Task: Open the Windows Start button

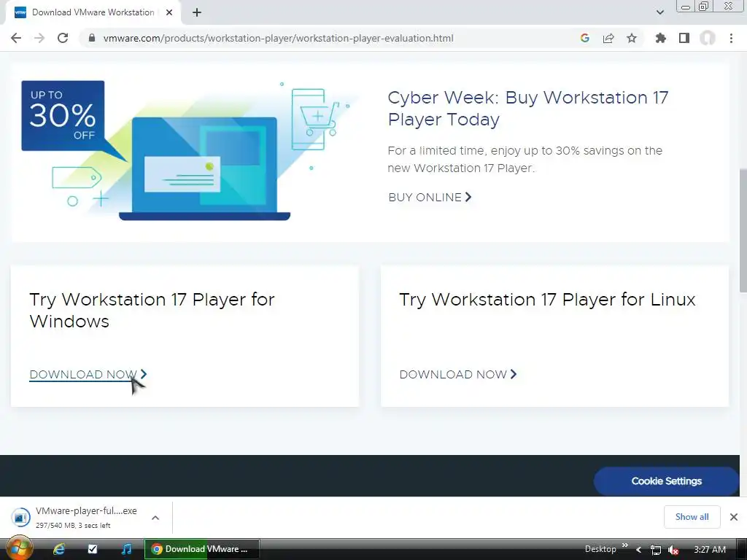Action: 19,548
